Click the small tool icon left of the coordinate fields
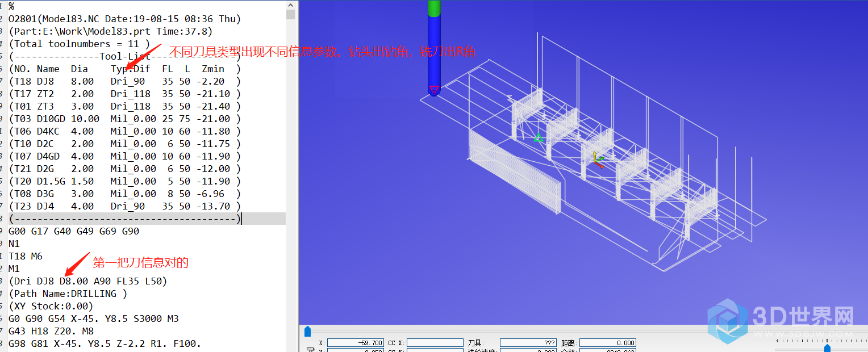 click(x=310, y=350)
